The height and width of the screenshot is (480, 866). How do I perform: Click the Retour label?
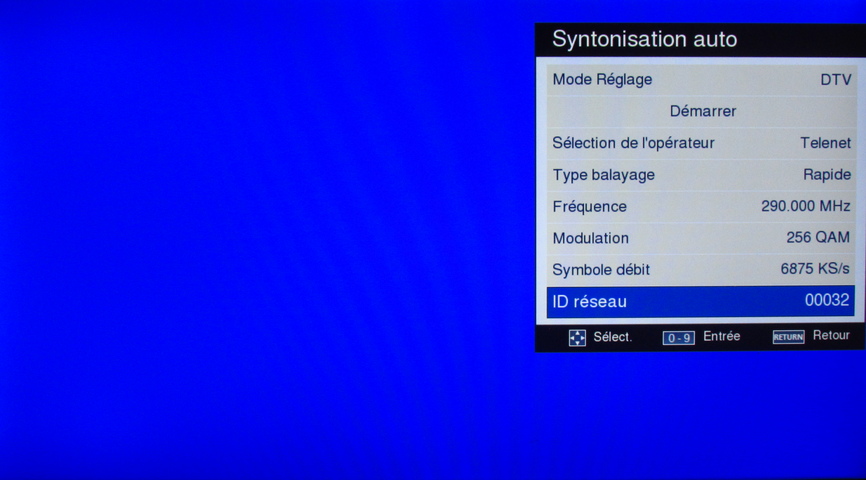tap(831, 335)
